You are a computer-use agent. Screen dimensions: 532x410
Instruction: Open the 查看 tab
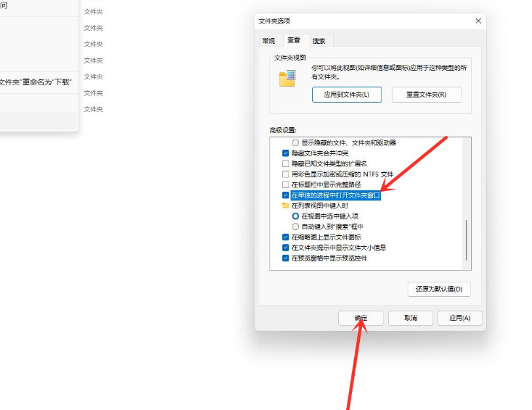click(294, 40)
